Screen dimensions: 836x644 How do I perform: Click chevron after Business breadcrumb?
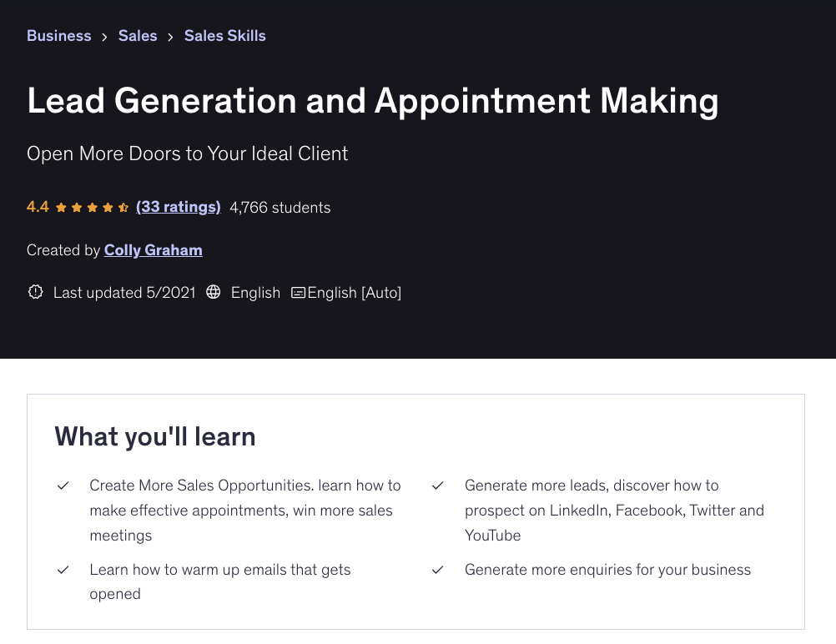[105, 37]
